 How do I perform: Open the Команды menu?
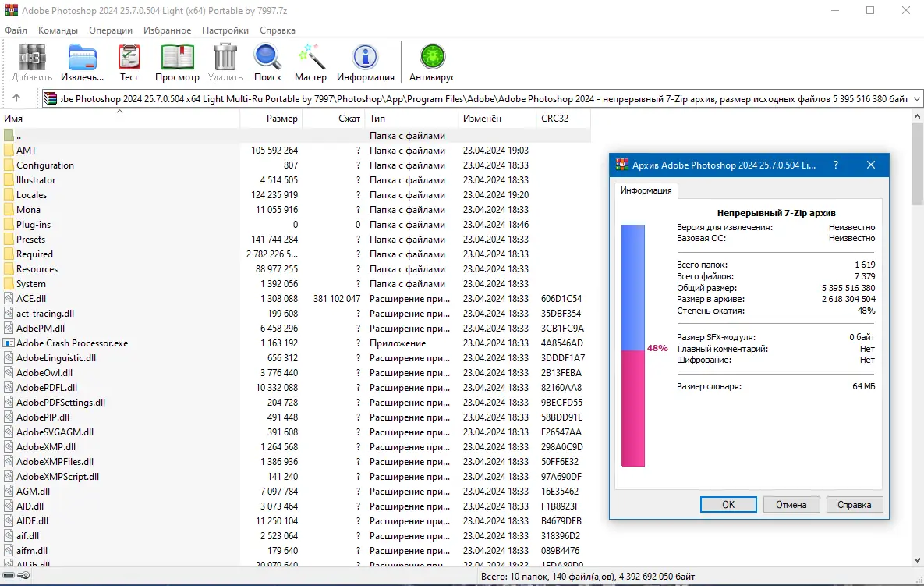tap(58, 30)
